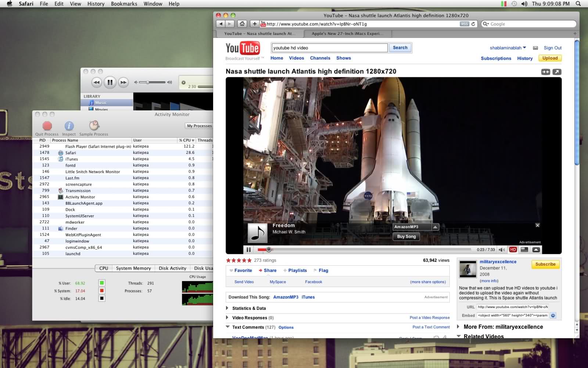Open the system volume icon in menu bar
Image resolution: width=588 pixels, height=368 pixels.
524,4
